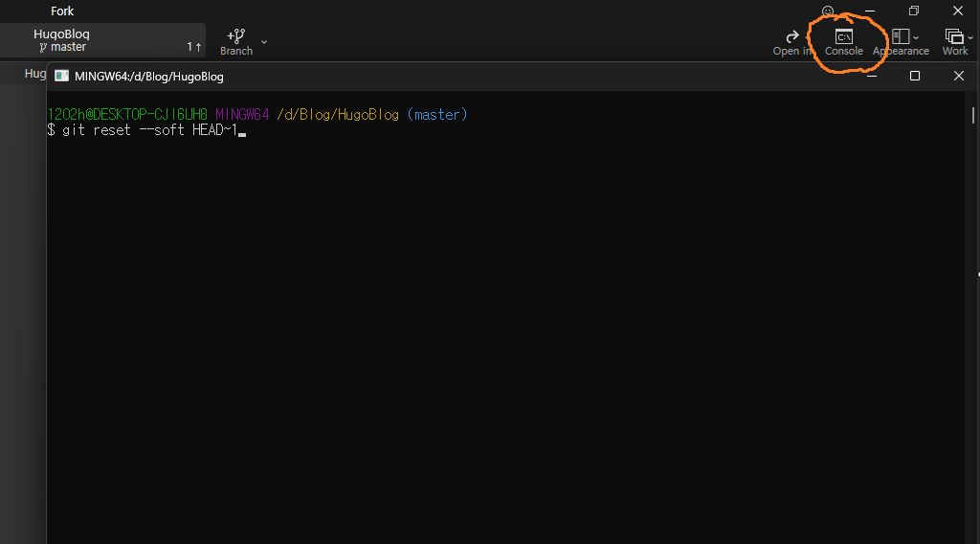Expand the Work dropdown chevron
The width and height of the screenshot is (980, 544).
pos(971,38)
